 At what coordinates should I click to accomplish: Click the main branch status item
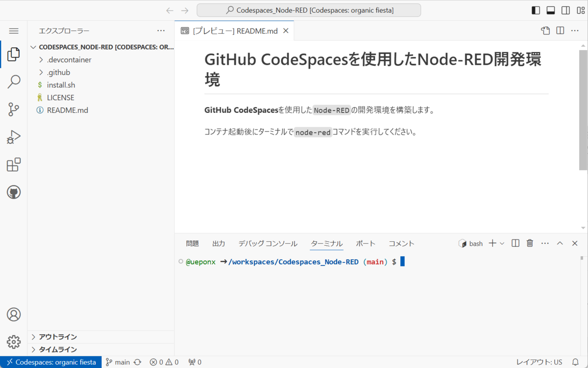(x=118, y=362)
